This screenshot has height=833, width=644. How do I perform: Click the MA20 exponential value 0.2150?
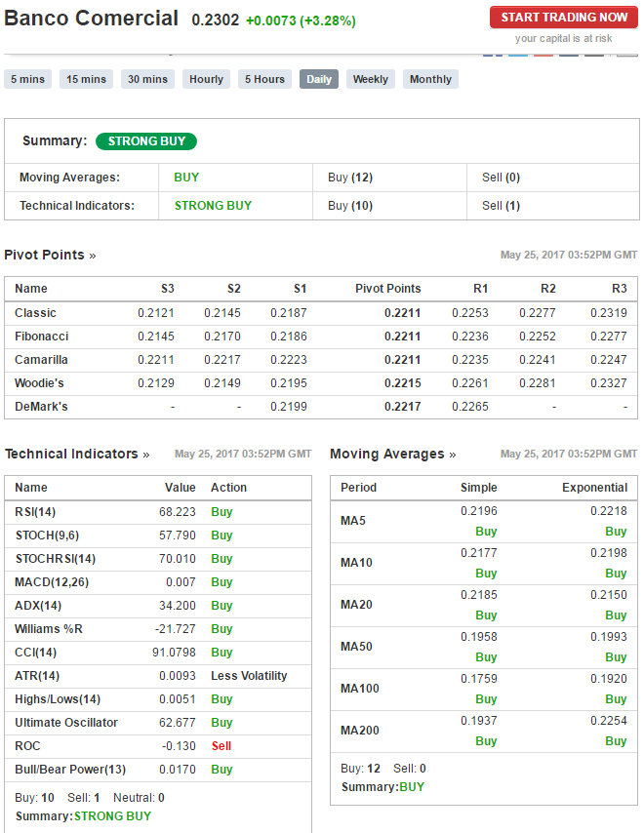pyautogui.click(x=609, y=595)
